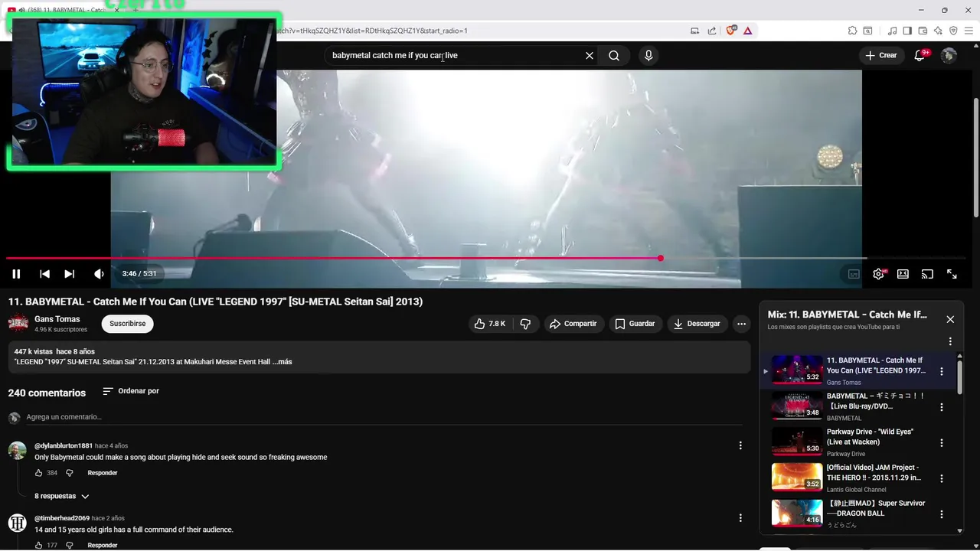980x551 pixels.
Task: Expand the description with ...más
Action: tap(283, 362)
